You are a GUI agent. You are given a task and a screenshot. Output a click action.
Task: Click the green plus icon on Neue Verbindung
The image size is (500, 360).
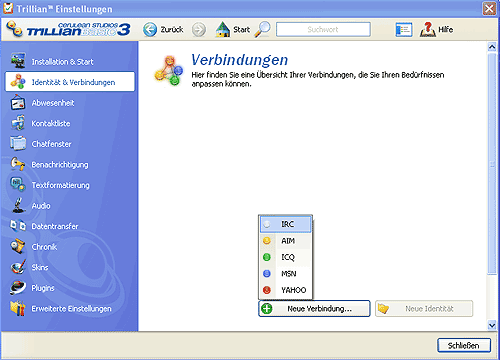click(x=267, y=309)
